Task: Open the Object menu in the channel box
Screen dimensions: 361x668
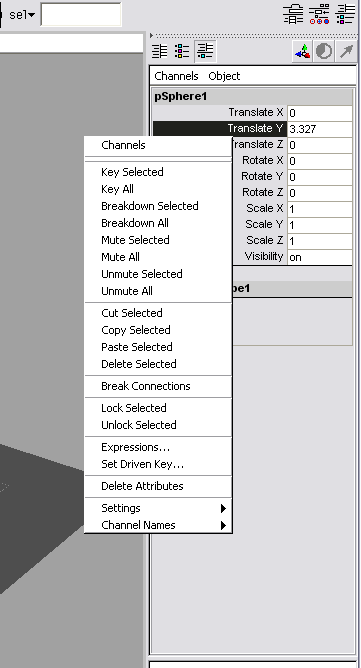Action: coord(224,76)
